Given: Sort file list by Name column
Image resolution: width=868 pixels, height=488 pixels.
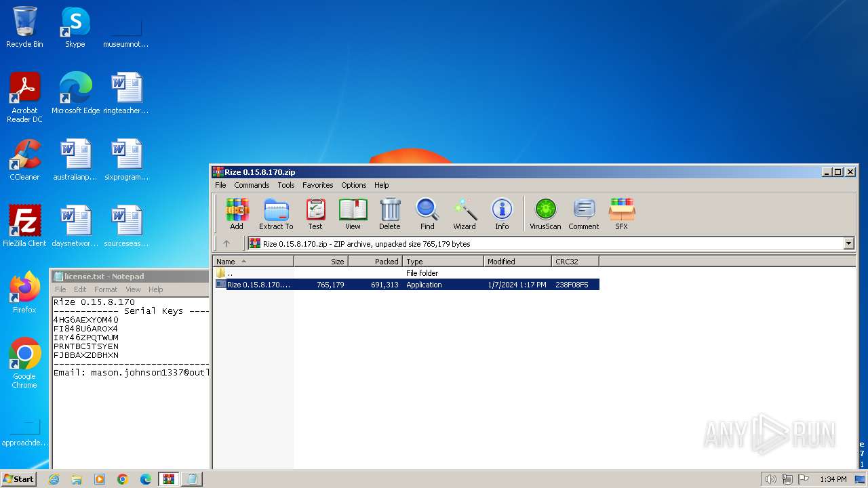Looking at the screenshot, I should pos(254,261).
